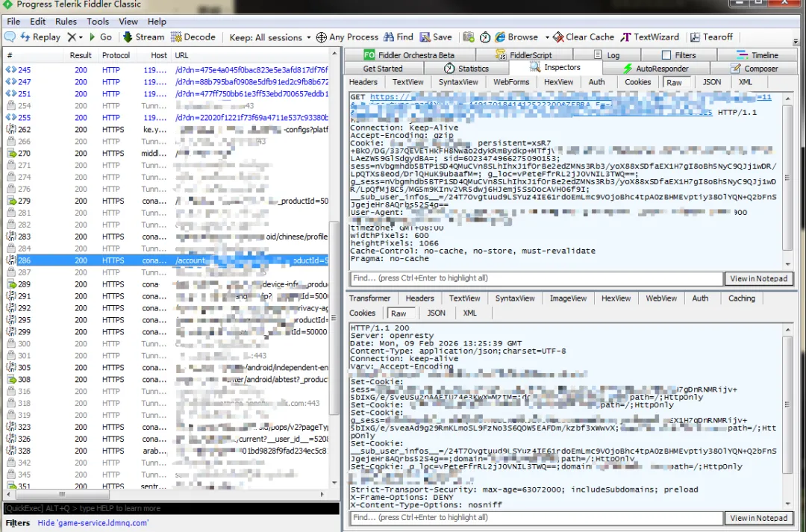Click lower View in Notepad button
The height and width of the screenshot is (532, 806).
(x=759, y=518)
